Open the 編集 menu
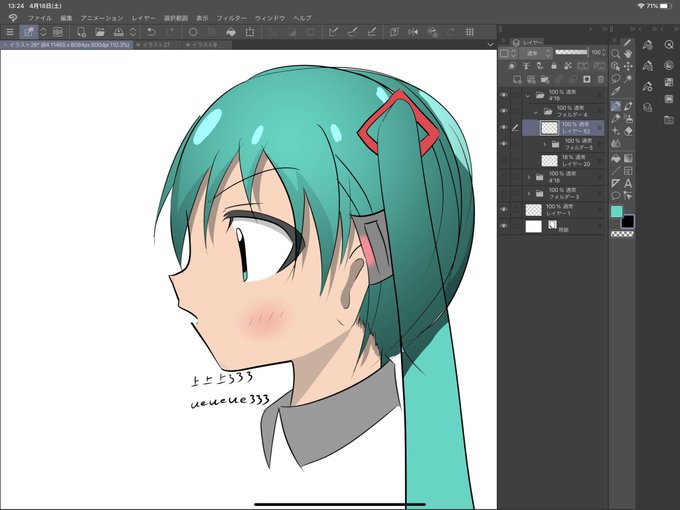This screenshot has width=680, height=510. coord(66,18)
